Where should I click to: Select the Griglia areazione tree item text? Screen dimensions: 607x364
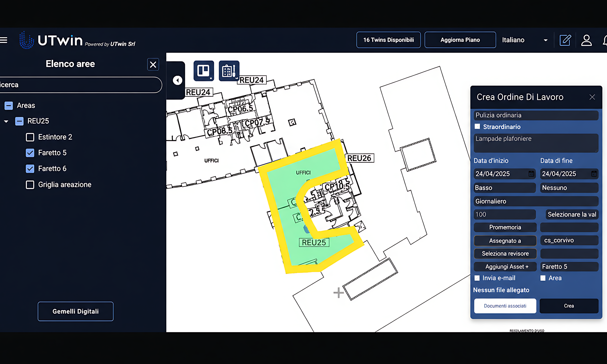click(x=65, y=185)
